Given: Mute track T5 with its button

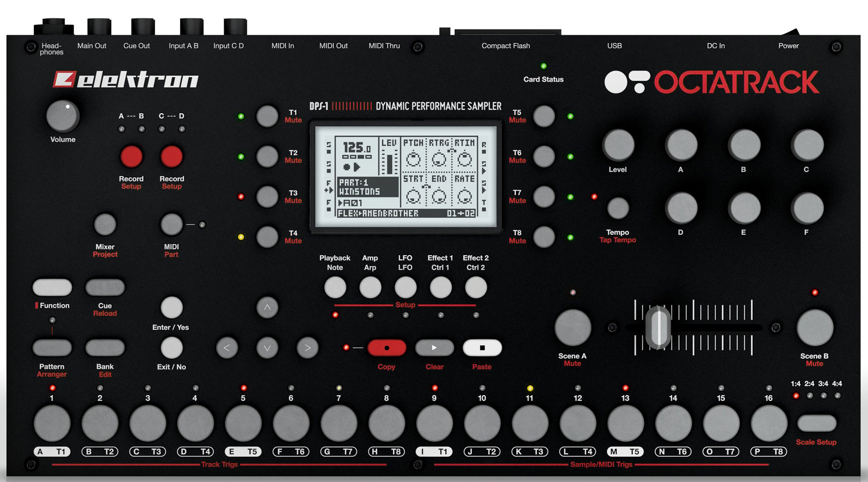Looking at the screenshot, I should coord(544,116).
